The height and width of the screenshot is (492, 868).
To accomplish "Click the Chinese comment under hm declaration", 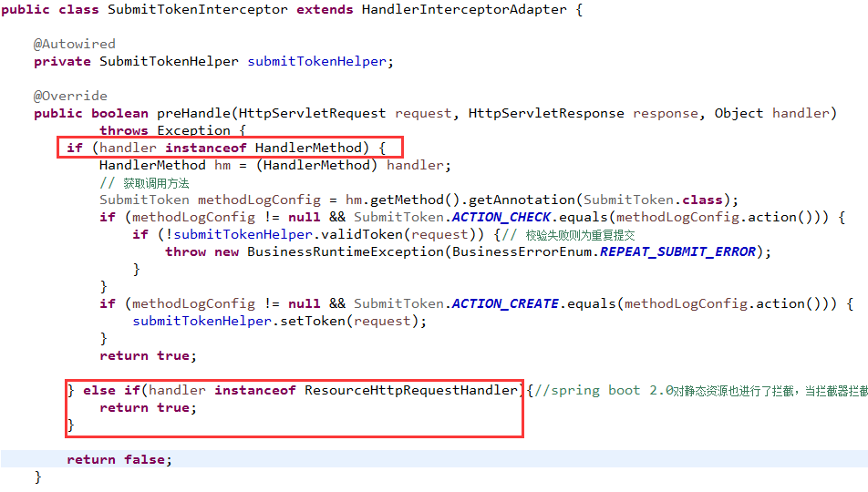I will [x=144, y=183].
